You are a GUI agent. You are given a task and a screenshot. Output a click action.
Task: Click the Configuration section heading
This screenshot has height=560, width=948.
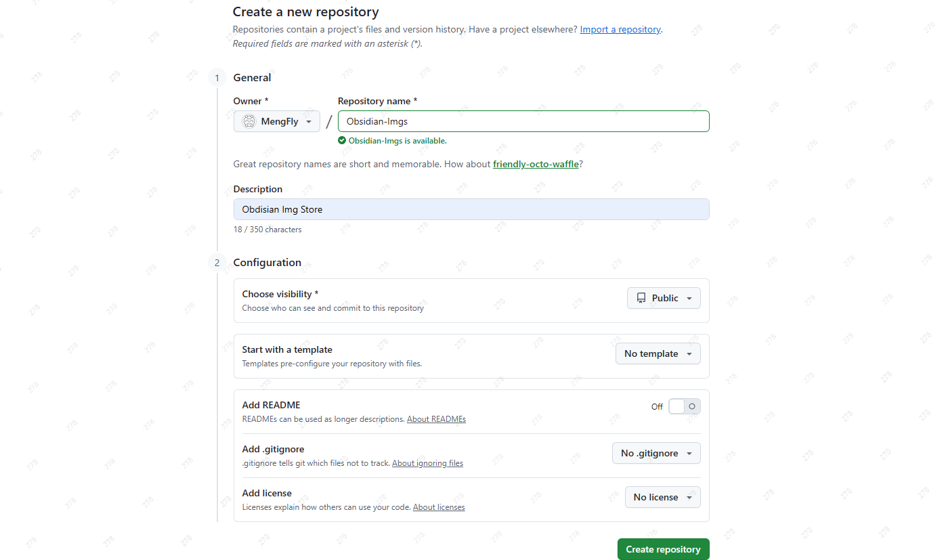click(x=267, y=263)
